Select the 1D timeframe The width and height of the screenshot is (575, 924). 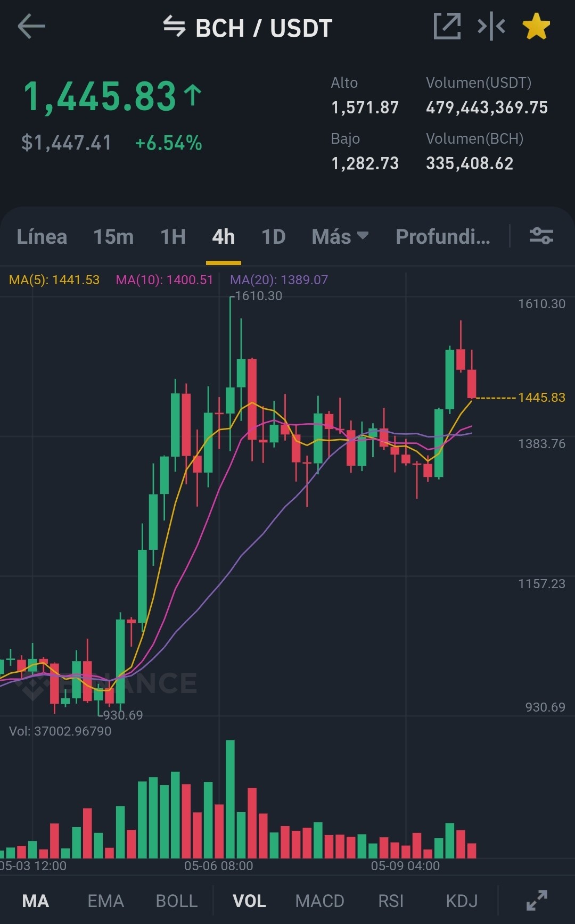pos(274,236)
